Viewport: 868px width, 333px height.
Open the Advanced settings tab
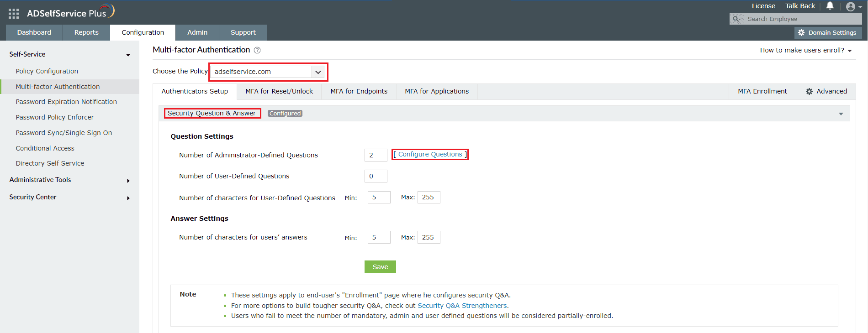(x=826, y=91)
